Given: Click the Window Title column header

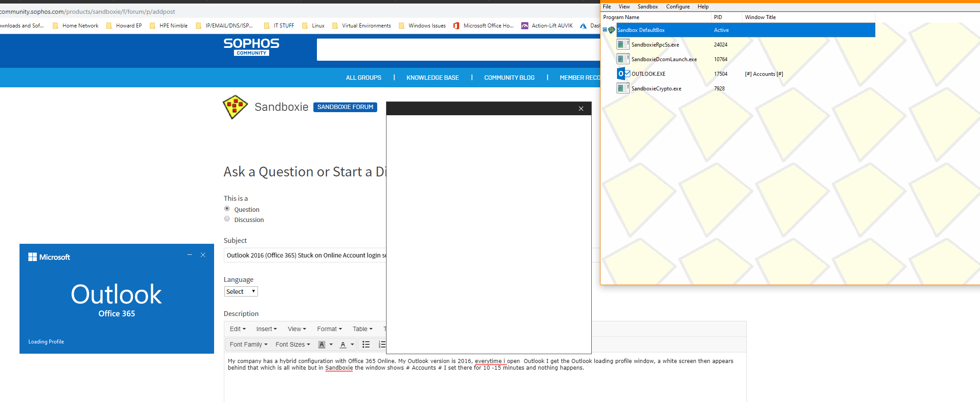Looking at the screenshot, I should click(808, 17).
